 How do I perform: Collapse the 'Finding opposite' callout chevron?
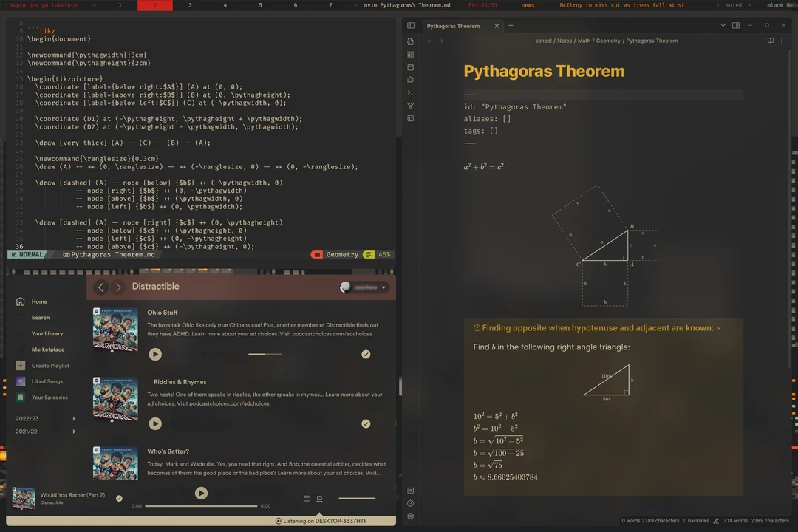[719, 327]
